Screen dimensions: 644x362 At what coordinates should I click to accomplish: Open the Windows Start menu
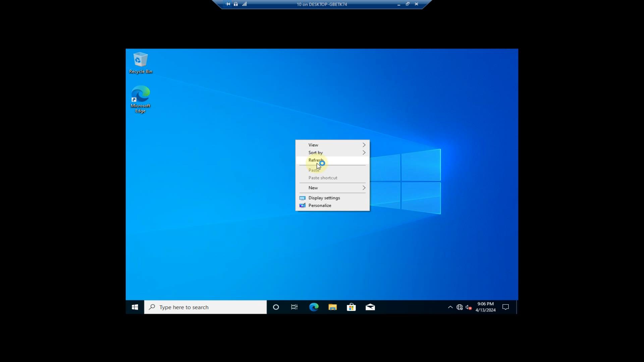pos(135,307)
